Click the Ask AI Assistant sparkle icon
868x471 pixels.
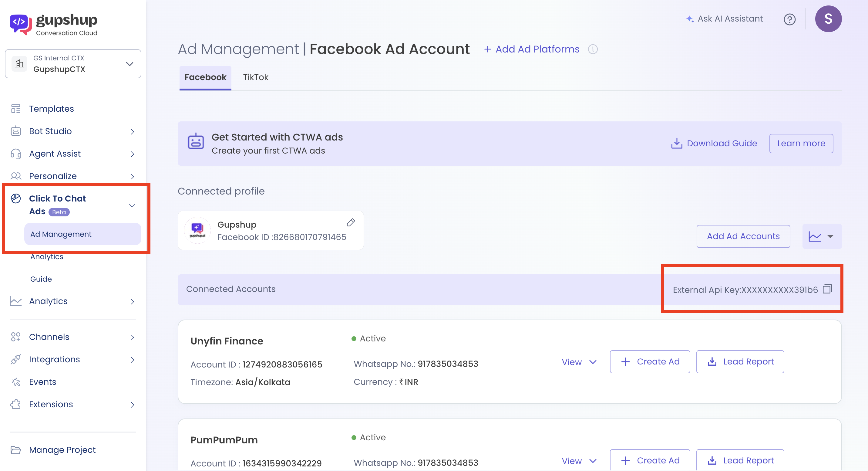[690, 19]
